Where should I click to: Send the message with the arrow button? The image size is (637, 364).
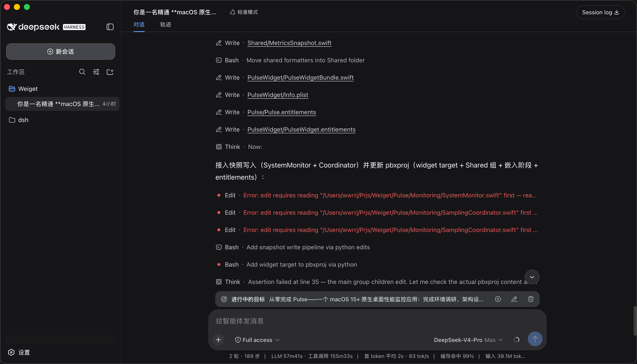click(x=535, y=339)
